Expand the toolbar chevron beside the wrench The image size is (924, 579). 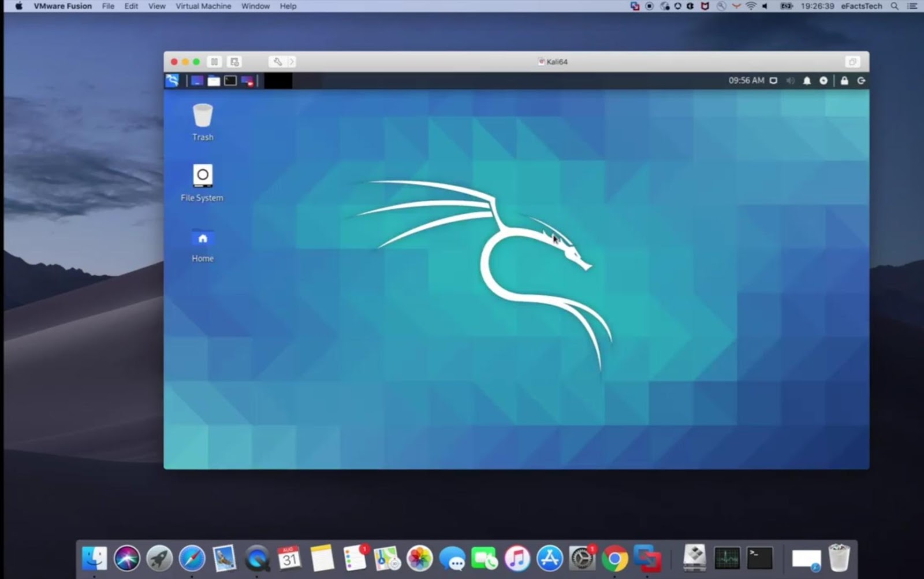click(x=292, y=62)
